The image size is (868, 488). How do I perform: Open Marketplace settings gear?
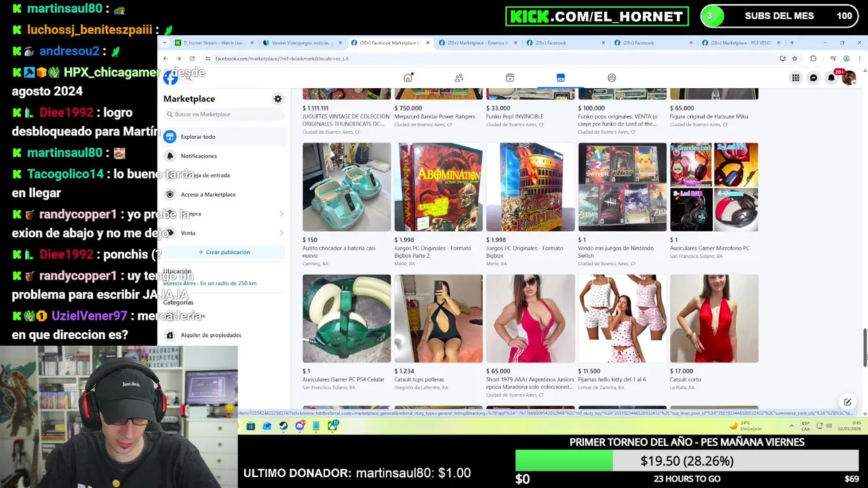click(277, 99)
